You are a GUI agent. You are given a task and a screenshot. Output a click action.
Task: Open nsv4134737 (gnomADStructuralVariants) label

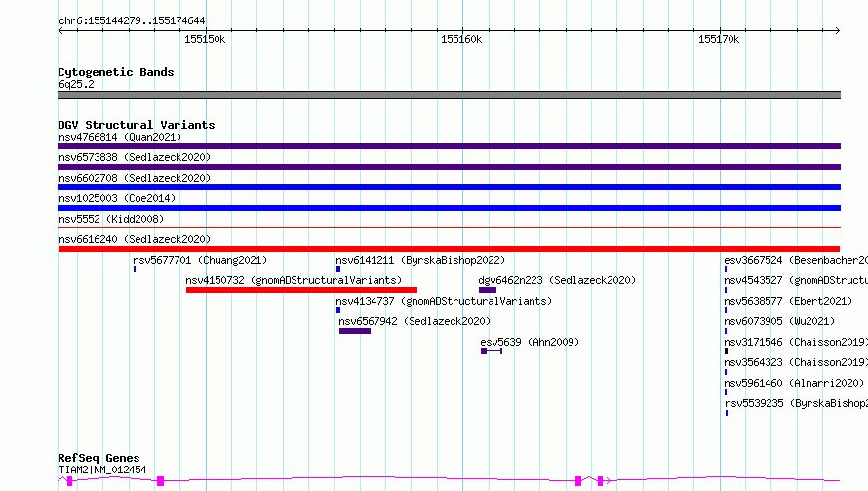(444, 301)
